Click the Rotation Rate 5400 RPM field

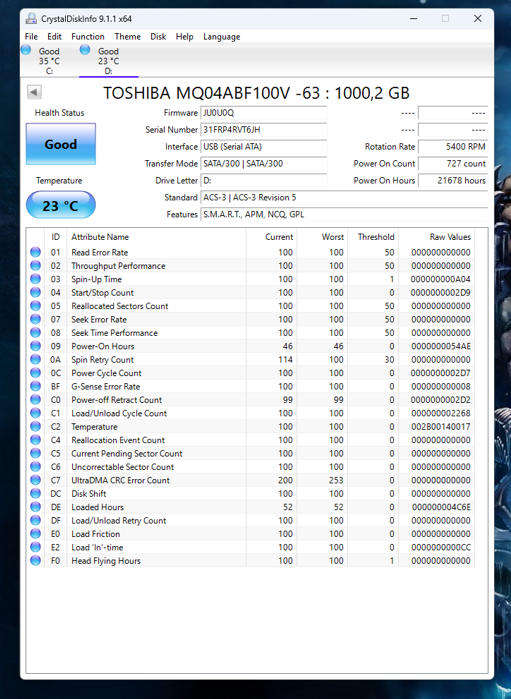453,147
